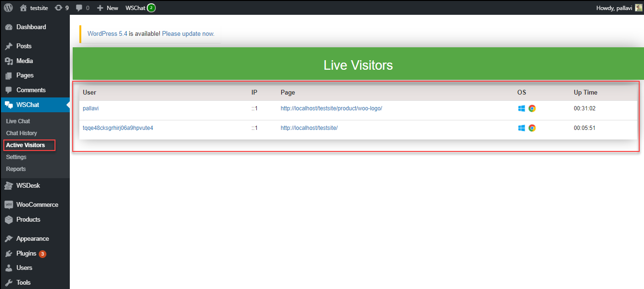This screenshot has width=644, height=289.
Task: Click the OS column header
Action: coord(522,93)
